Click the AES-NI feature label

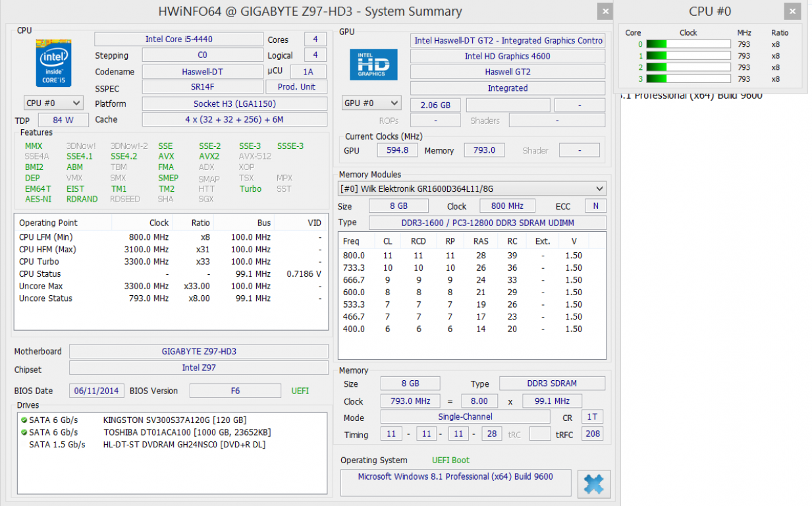(x=38, y=199)
